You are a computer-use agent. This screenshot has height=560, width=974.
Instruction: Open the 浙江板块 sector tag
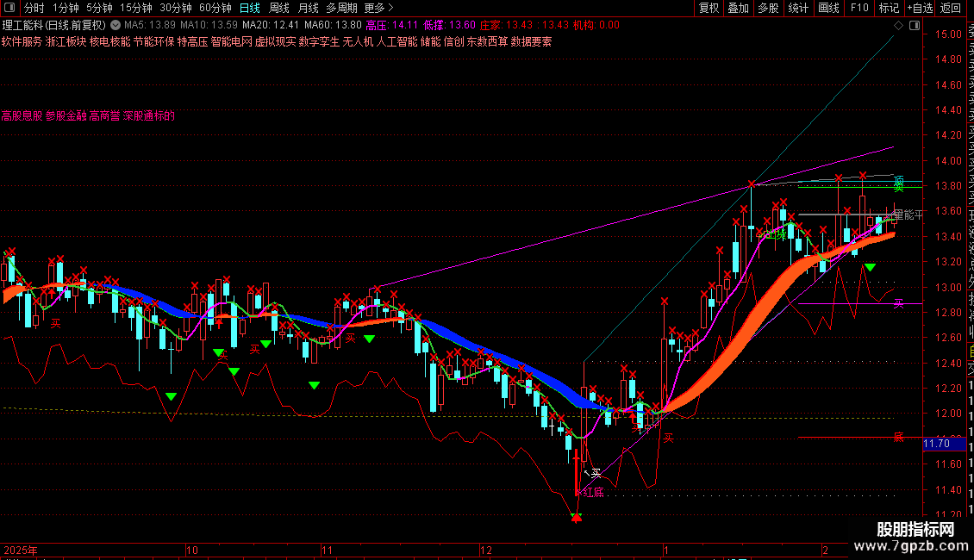coord(66,41)
